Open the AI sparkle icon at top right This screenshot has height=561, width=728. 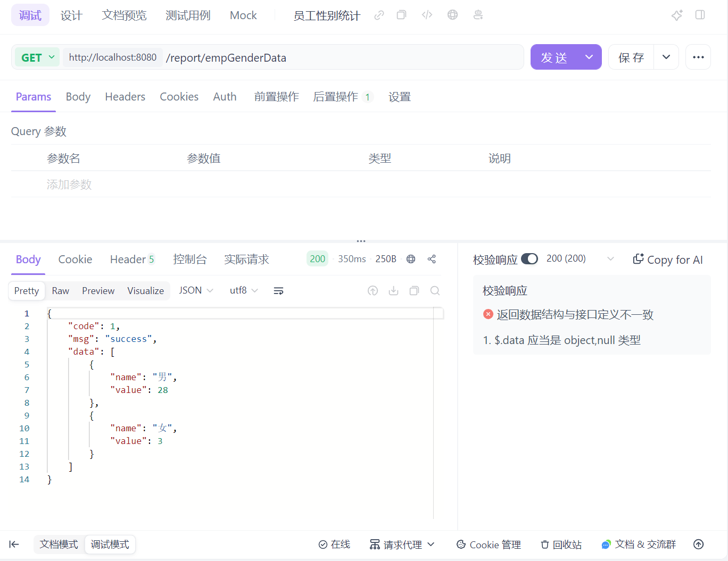(x=677, y=15)
